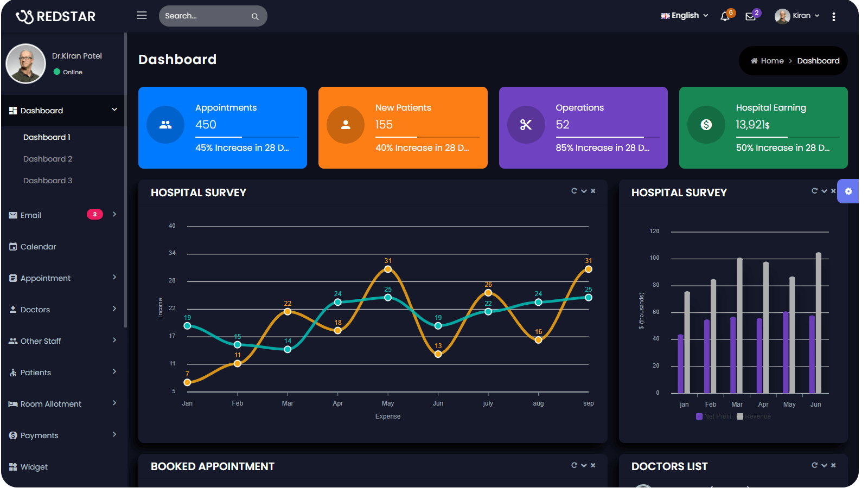Viewport: 868px width, 488px height.
Task: Click the search magnifier icon
Action: [x=255, y=16]
